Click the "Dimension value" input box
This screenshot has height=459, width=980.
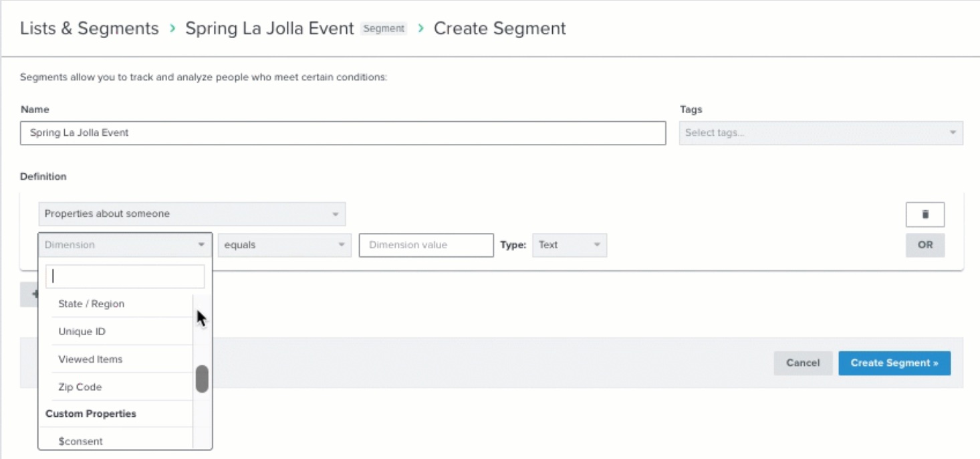(x=426, y=245)
